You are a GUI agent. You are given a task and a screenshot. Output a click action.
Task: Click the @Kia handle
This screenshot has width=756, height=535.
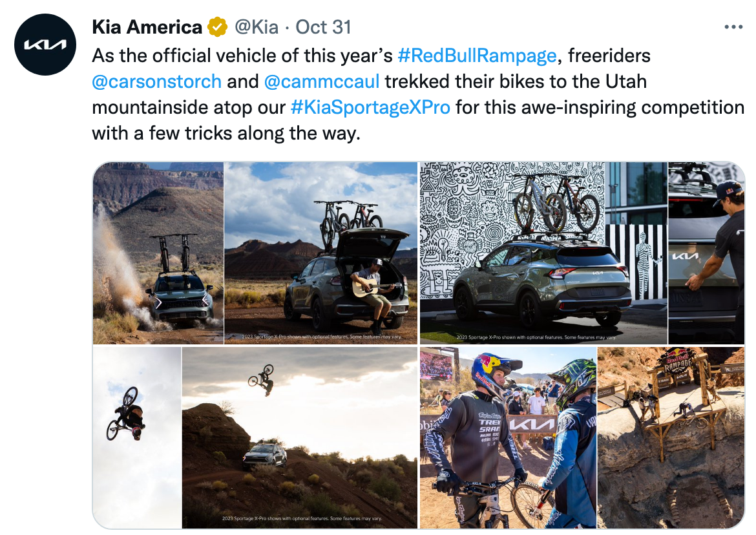tap(257, 27)
